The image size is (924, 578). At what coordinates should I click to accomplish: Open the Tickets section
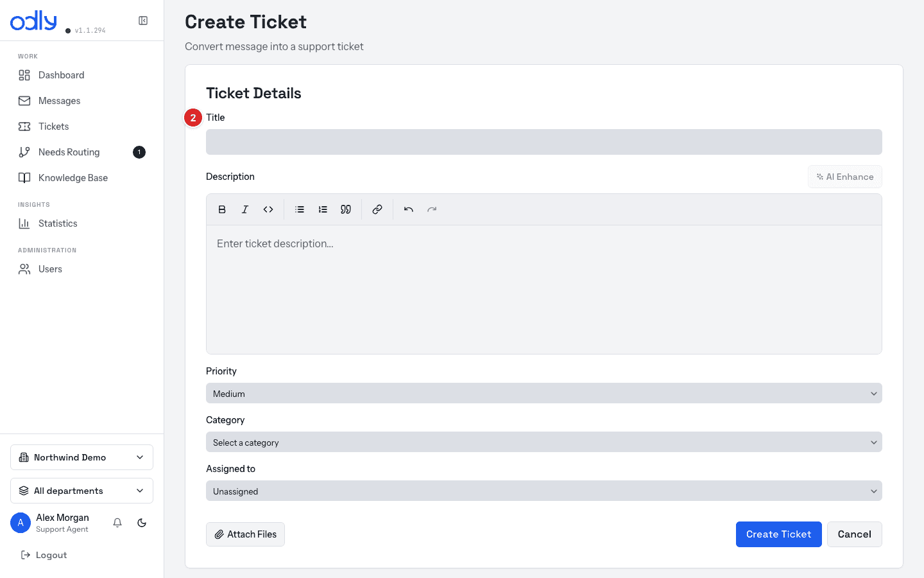81,127
